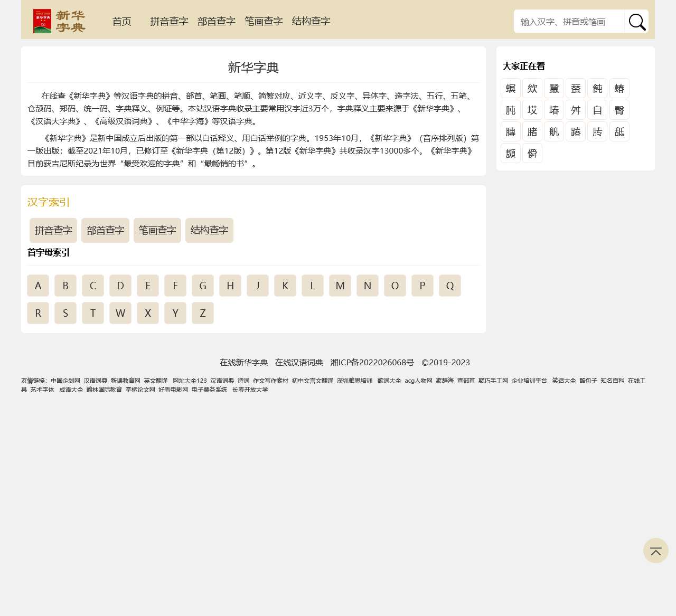Click the back-to-top arrow button

(655, 551)
